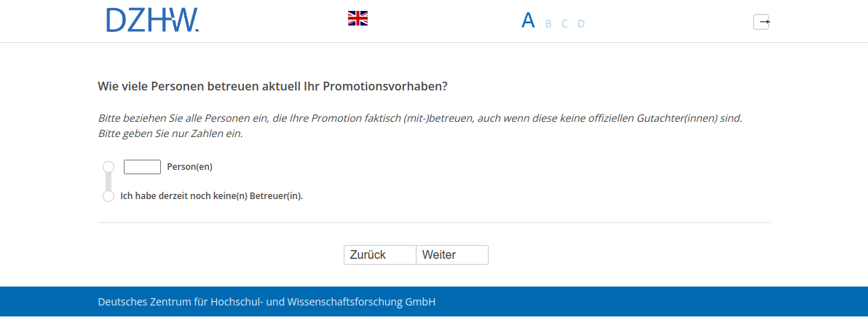Select the Person(en) radio button
Viewport: 868px width, 323px height.
pyautogui.click(x=108, y=167)
